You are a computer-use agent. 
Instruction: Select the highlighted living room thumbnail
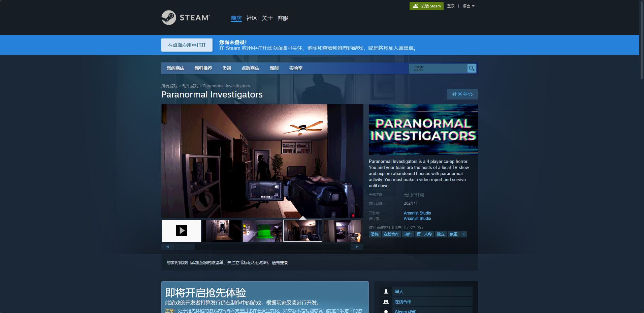(x=303, y=231)
